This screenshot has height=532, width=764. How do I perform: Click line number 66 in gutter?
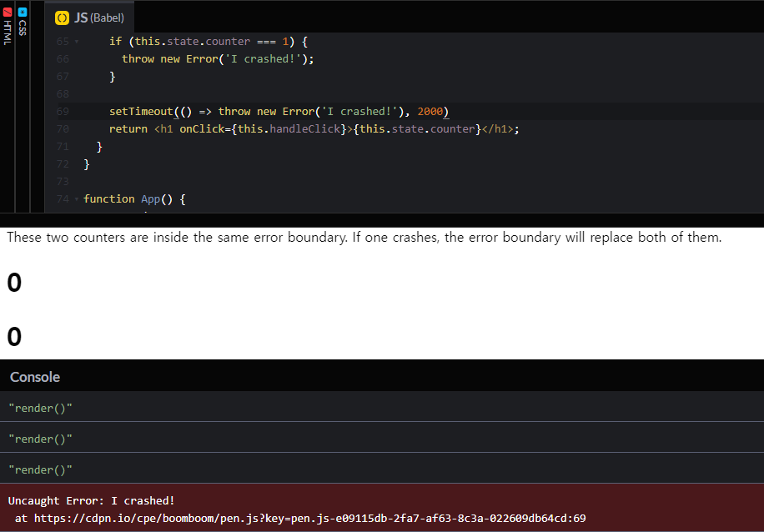[x=63, y=59]
